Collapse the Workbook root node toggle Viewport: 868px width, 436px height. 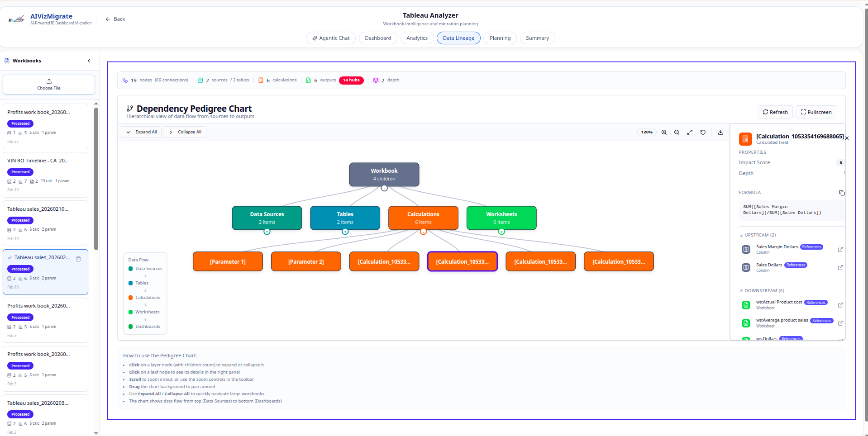pyautogui.click(x=384, y=188)
